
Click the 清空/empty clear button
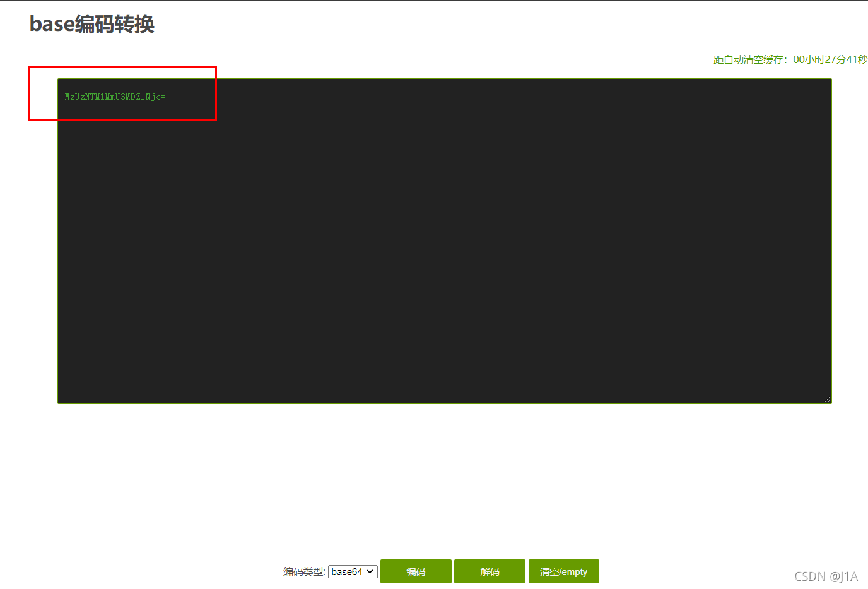(x=564, y=571)
